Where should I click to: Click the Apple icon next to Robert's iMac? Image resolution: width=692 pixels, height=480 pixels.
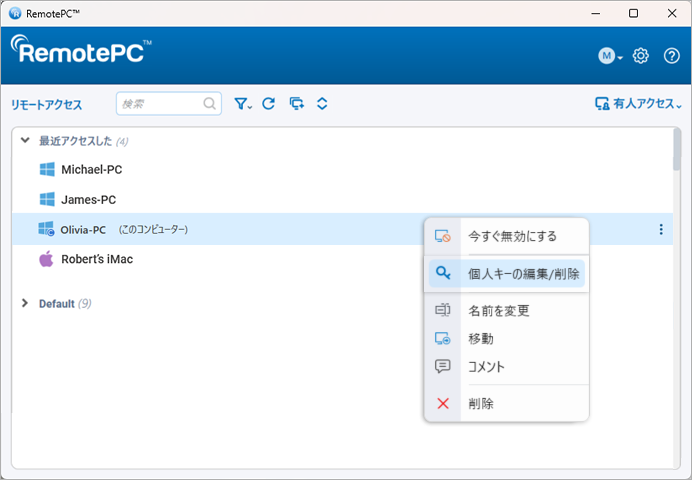[46, 259]
